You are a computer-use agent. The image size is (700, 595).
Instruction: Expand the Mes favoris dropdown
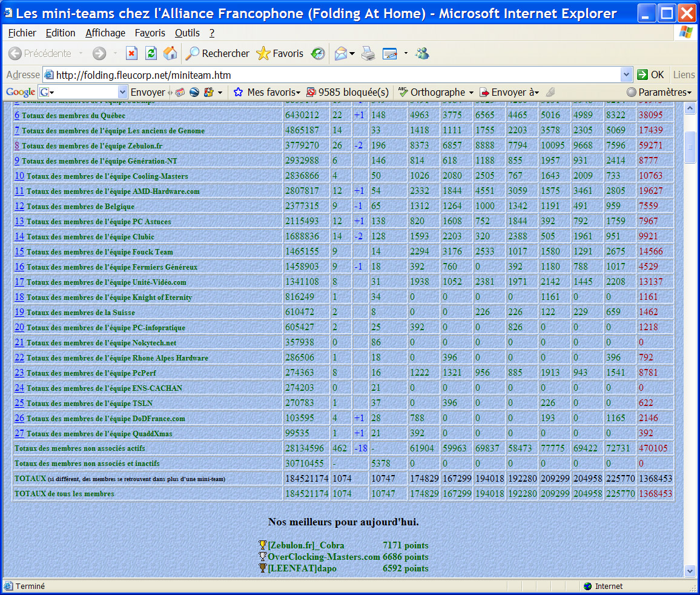pyautogui.click(x=267, y=92)
